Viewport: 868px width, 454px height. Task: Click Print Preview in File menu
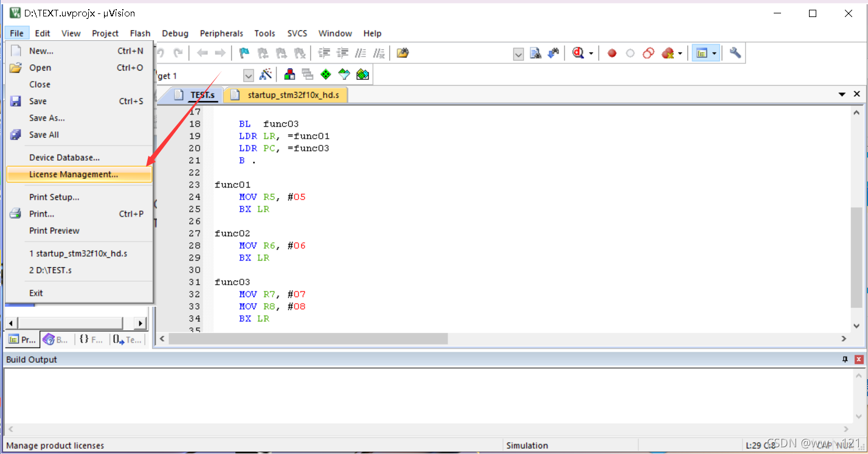(x=78, y=231)
